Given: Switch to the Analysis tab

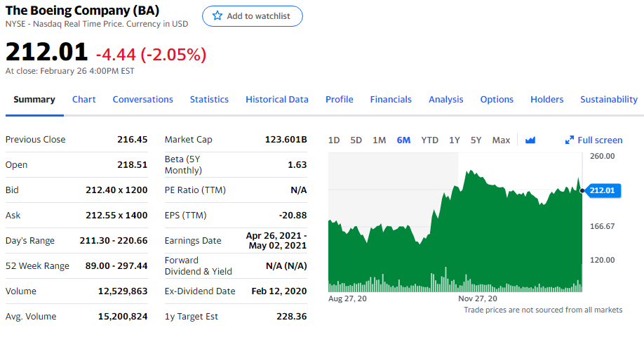Looking at the screenshot, I should (x=445, y=100).
